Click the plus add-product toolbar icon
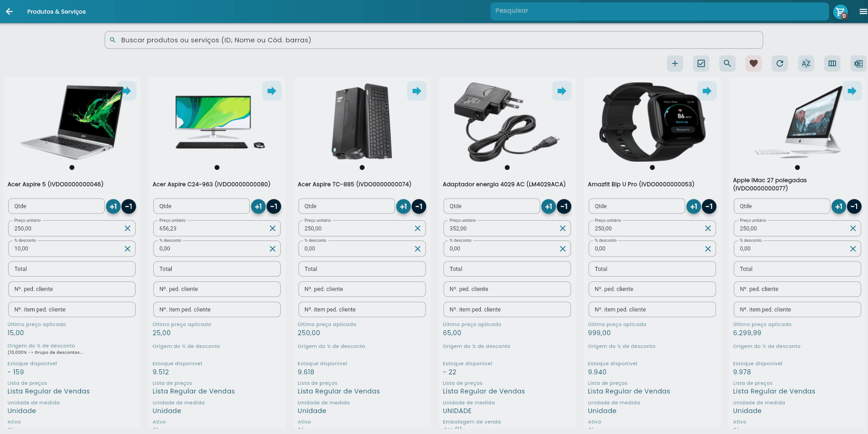The image size is (868, 434). [675, 64]
